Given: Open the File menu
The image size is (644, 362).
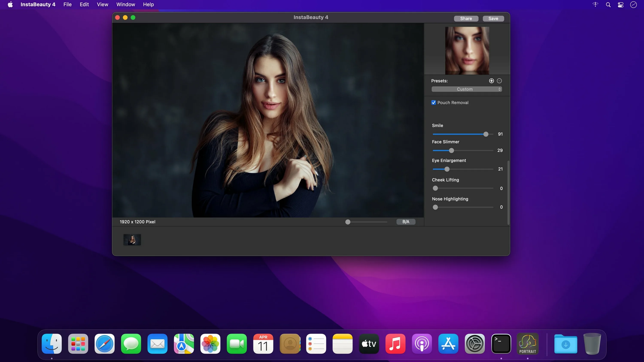Looking at the screenshot, I should click(x=67, y=5).
